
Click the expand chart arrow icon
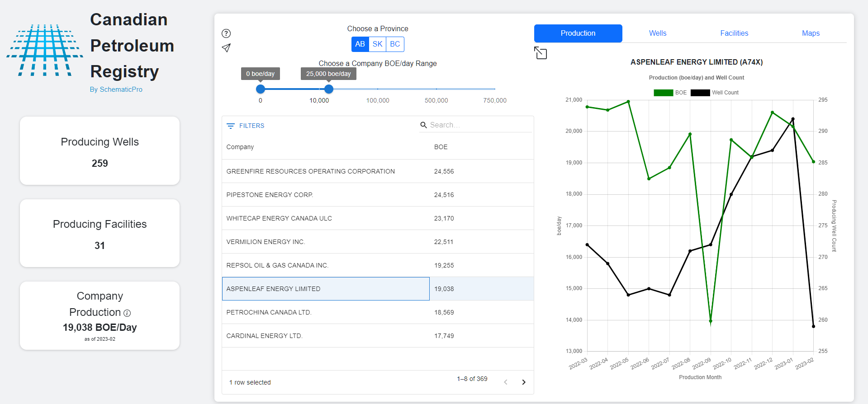[x=541, y=53]
